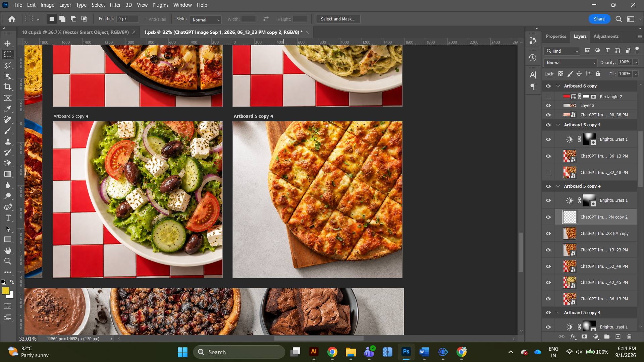Open the History panel icon
The width and height of the screenshot is (644, 362).
click(532, 58)
